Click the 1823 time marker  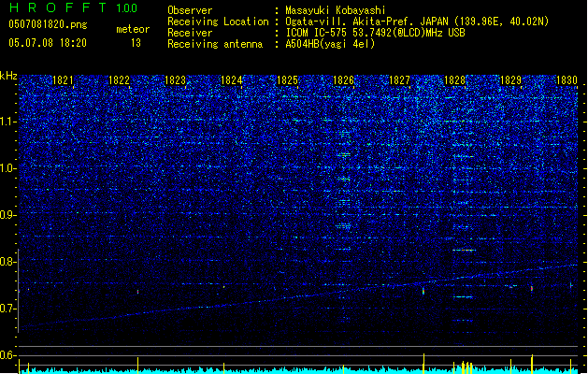[175, 79]
